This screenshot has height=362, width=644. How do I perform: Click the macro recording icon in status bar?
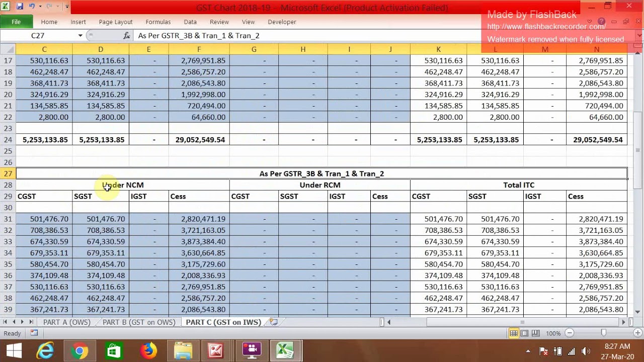[x=34, y=333]
